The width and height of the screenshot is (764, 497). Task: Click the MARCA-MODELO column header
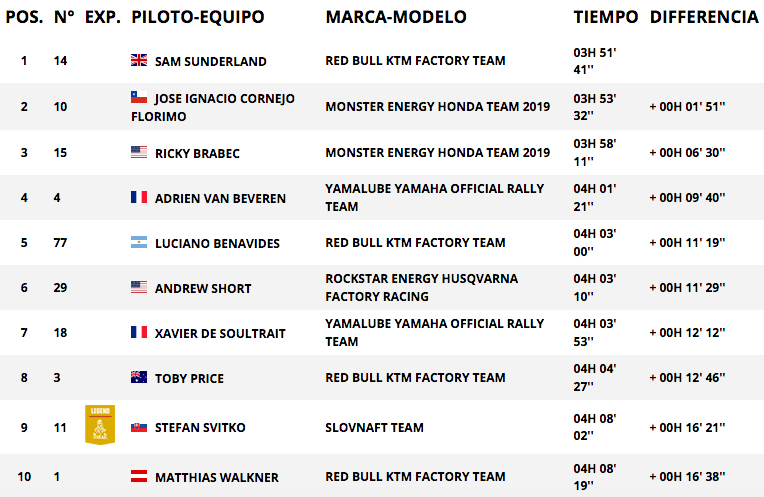(396, 17)
